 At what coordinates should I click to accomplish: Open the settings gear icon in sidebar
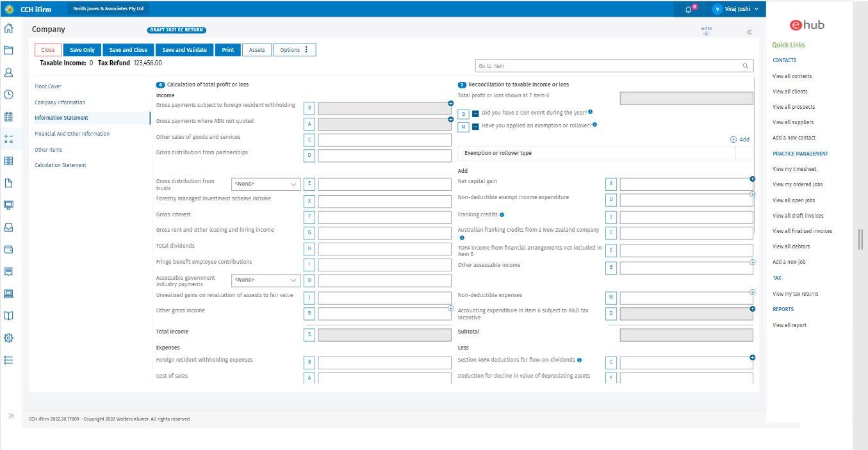click(x=9, y=337)
